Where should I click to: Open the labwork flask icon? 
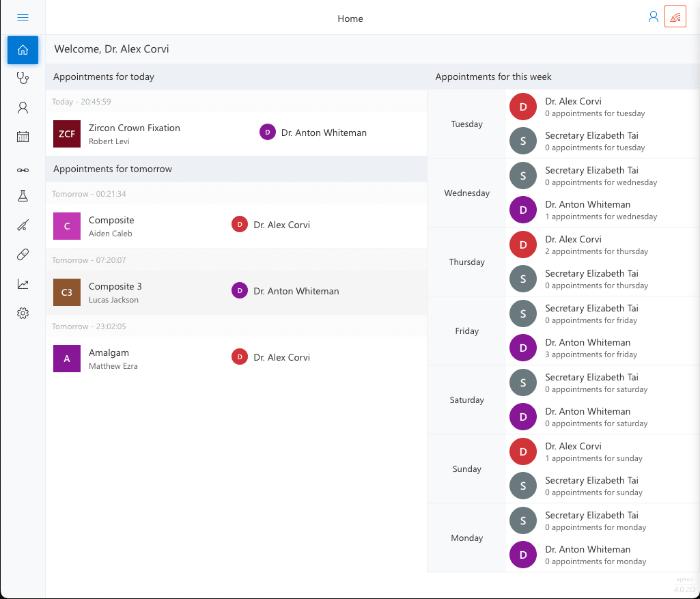click(23, 195)
